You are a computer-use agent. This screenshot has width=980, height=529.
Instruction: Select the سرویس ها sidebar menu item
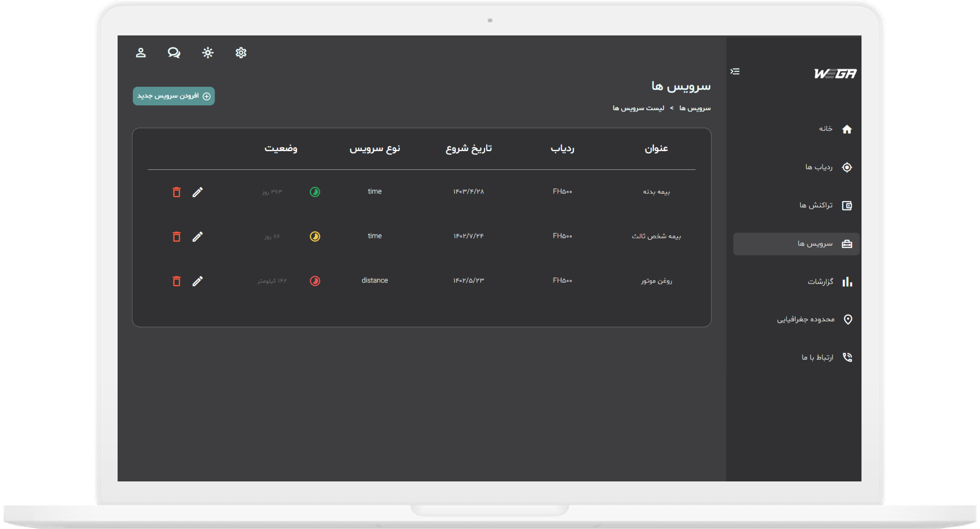796,244
